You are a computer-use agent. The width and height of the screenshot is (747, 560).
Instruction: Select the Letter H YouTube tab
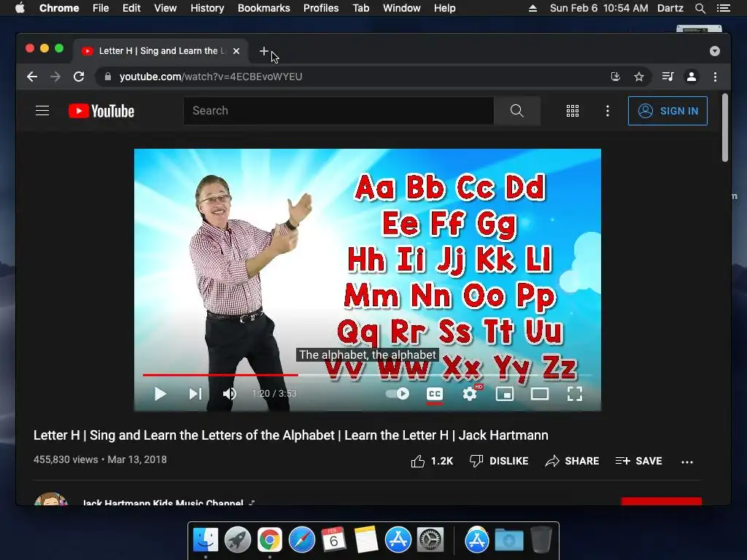pyautogui.click(x=160, y=51)
